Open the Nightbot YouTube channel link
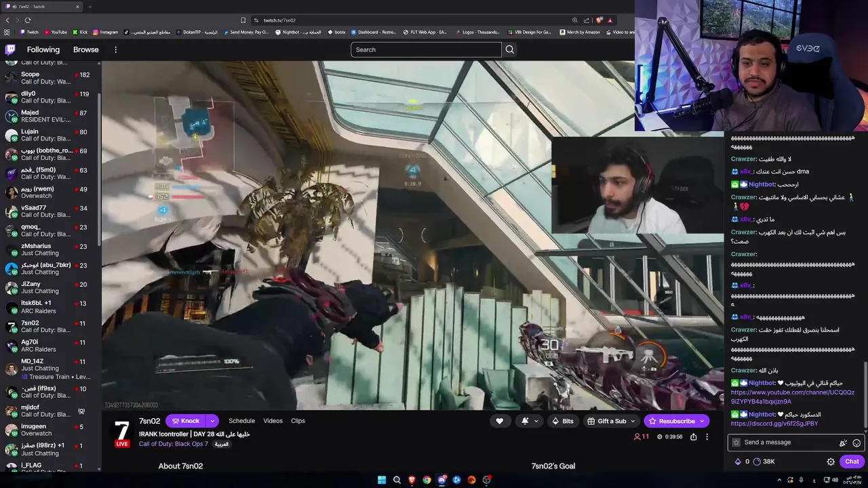The height and width of the screenshot is (488, 868). pyautogui.click(x=792, y=397)
